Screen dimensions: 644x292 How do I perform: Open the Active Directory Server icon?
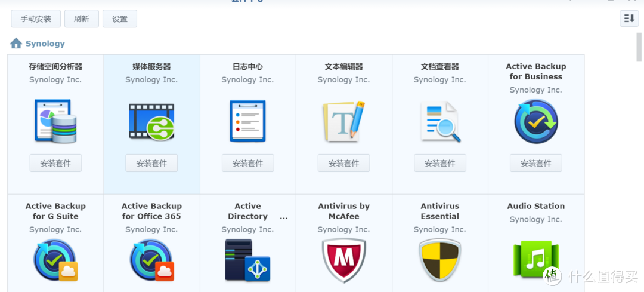247,260
